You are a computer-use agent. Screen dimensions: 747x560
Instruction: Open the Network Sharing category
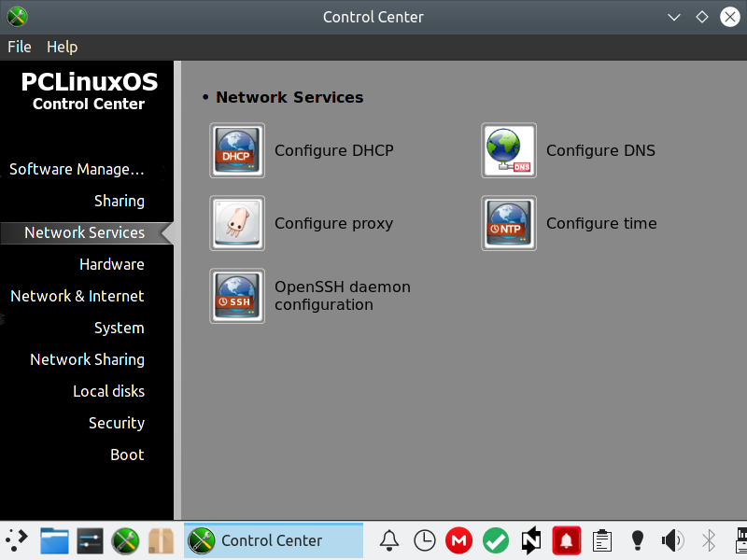(87, 359)
